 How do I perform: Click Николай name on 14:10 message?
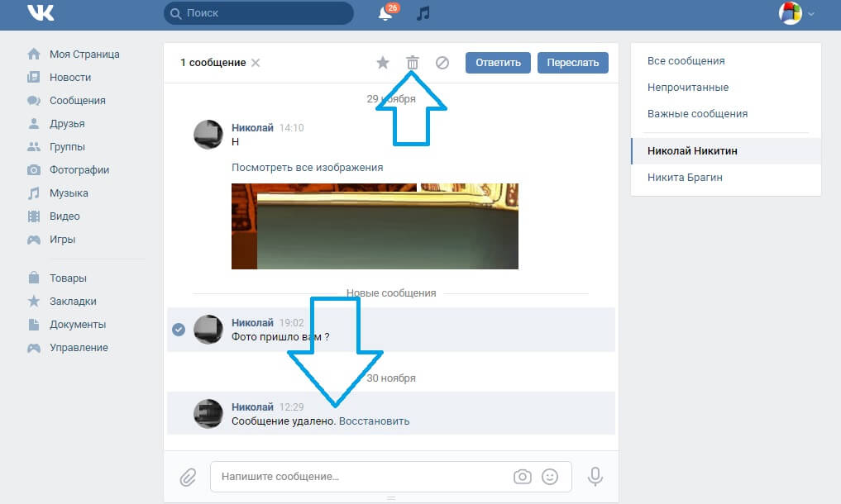point(252,127)
